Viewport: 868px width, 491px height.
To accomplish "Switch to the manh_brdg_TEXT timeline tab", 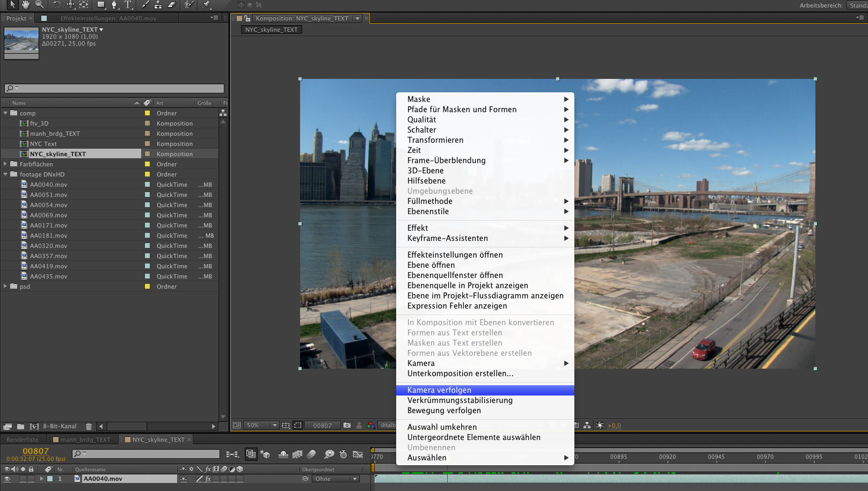I will pyautogui.click(x=85, y=439).
